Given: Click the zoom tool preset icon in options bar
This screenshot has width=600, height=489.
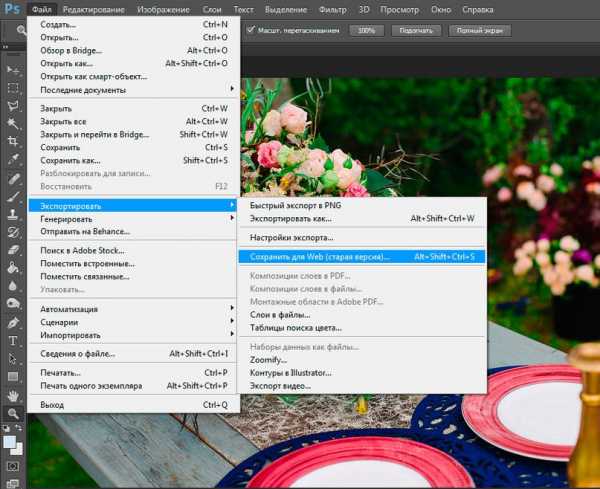Looking at the screenshot, I should 21,30.
